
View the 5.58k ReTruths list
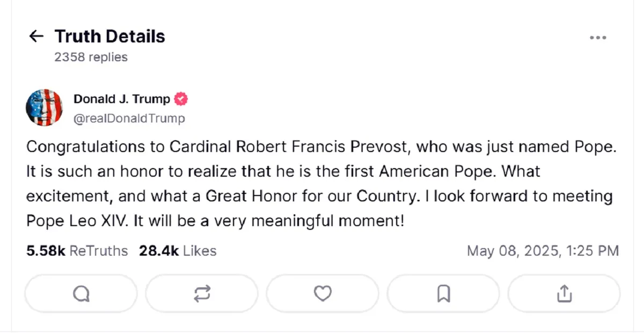click(x=77, y=251)
